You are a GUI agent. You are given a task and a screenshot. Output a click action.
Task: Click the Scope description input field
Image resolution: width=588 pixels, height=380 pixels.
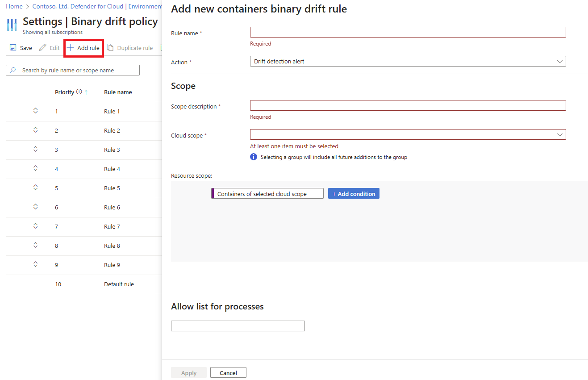[x=408, y=105]
